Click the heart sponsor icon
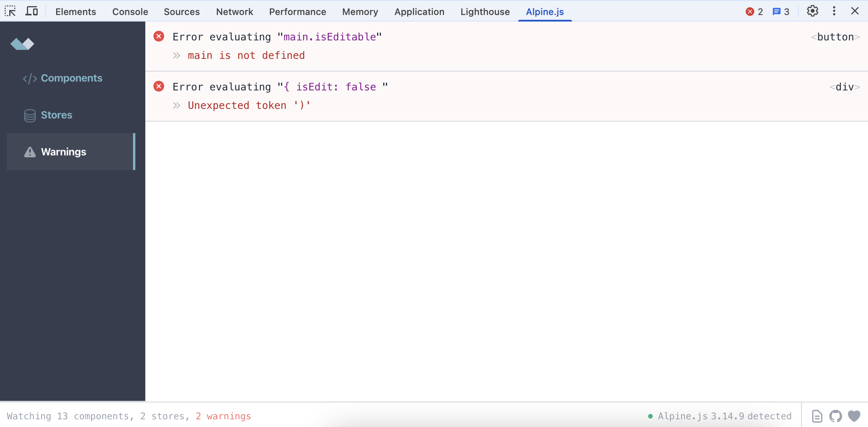Screen dimensions: 868x427 click(x=854, y=416)
